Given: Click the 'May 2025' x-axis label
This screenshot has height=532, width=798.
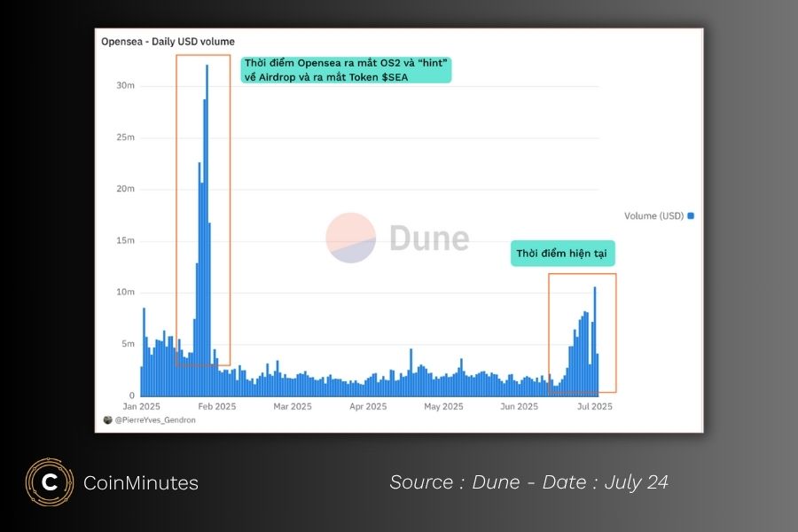Looking at the screenshot, I should coord(444,407).
